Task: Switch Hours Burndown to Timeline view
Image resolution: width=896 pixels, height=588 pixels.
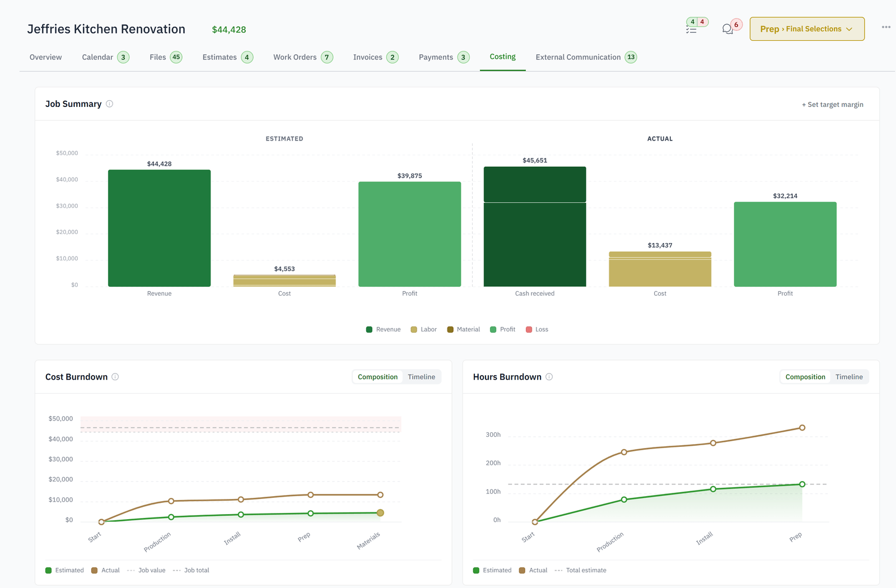Action: pyautogui.click(x=849, y=377)
